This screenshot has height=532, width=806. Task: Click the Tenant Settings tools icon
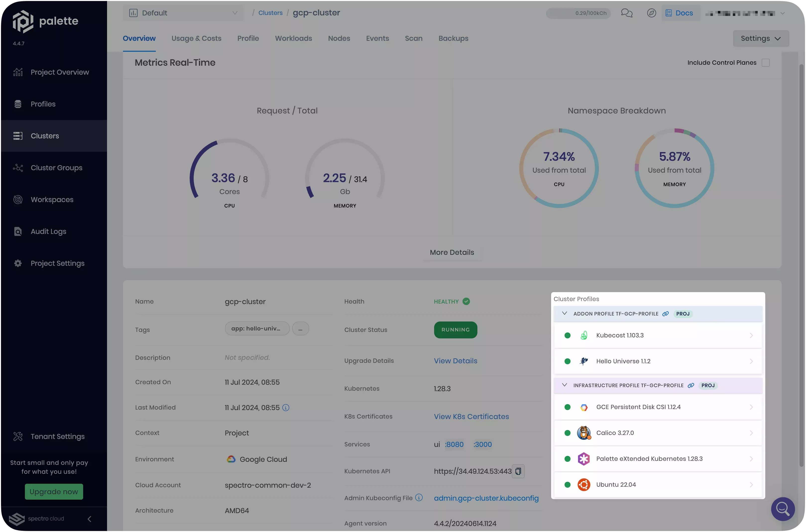[x=18, y=437]
